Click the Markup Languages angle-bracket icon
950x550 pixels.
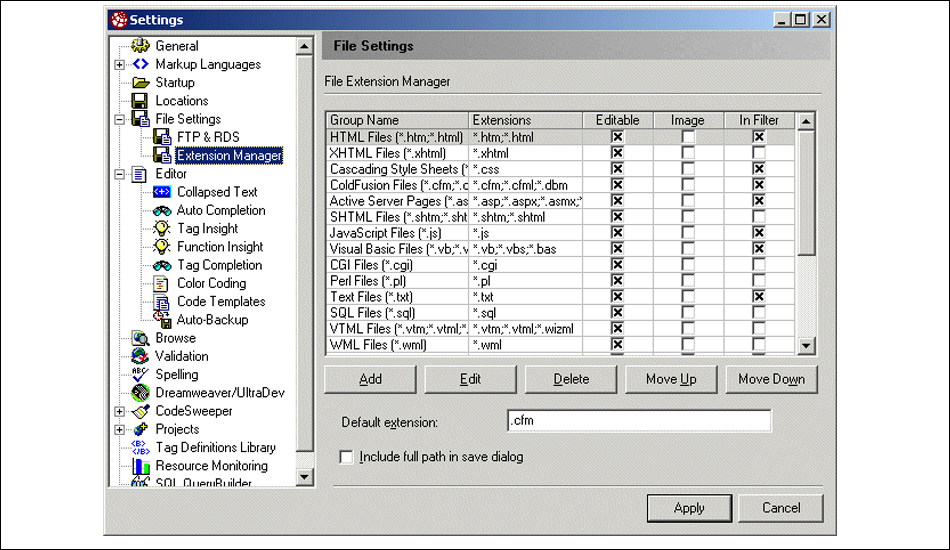(141, 64)
